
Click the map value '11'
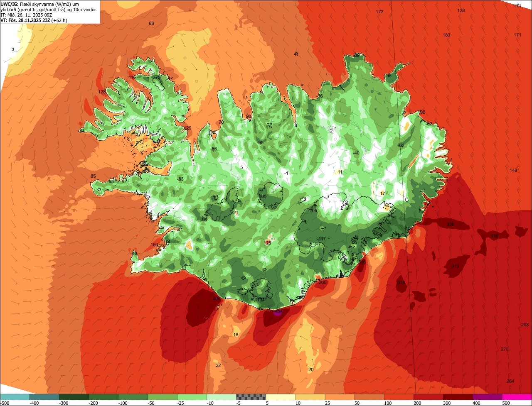pyautogui.click(x=340, y=172)
